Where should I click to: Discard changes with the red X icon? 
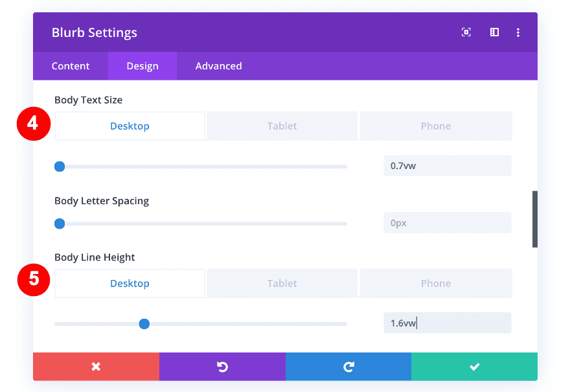coord(95,366)
